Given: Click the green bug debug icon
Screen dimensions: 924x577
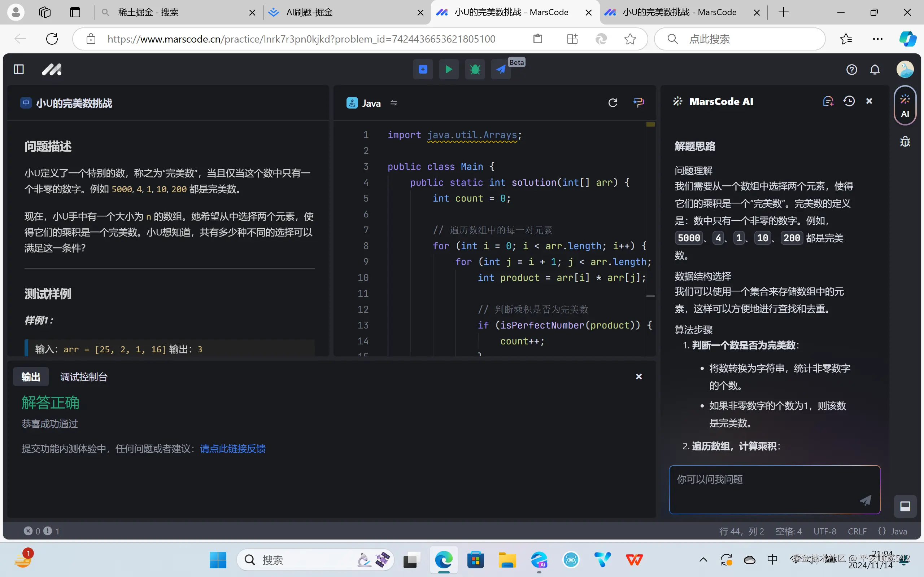Looking at the screenshot, I should coord(475,70).
